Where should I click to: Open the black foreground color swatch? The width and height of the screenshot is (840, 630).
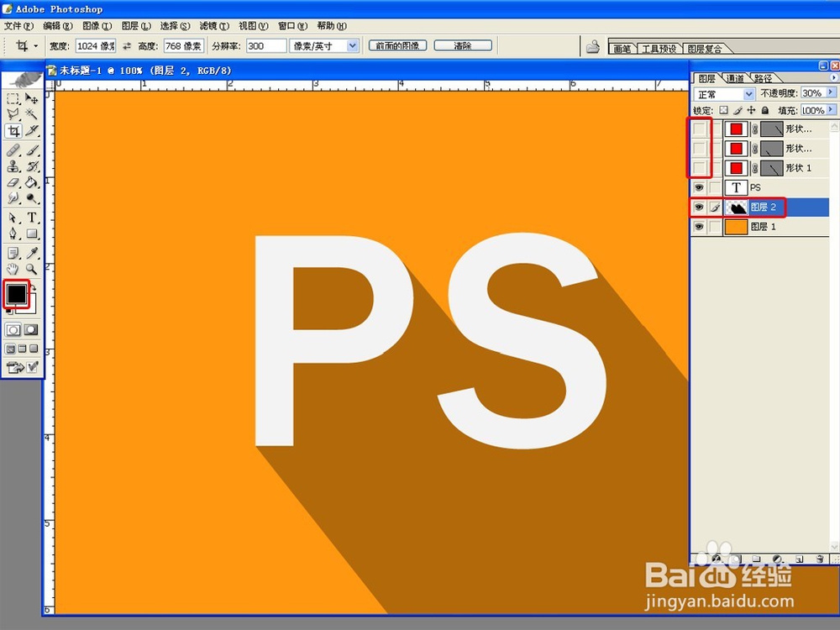[x=16, y=293]
